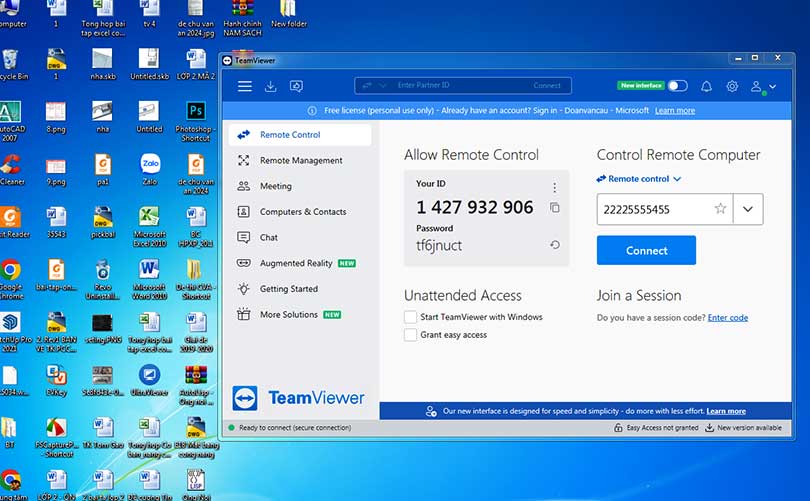Viewport: 810px width, 501px height.
Task: Select the pickbal DWG file icon
Action: pyautogui.click(x=103, y=222)
